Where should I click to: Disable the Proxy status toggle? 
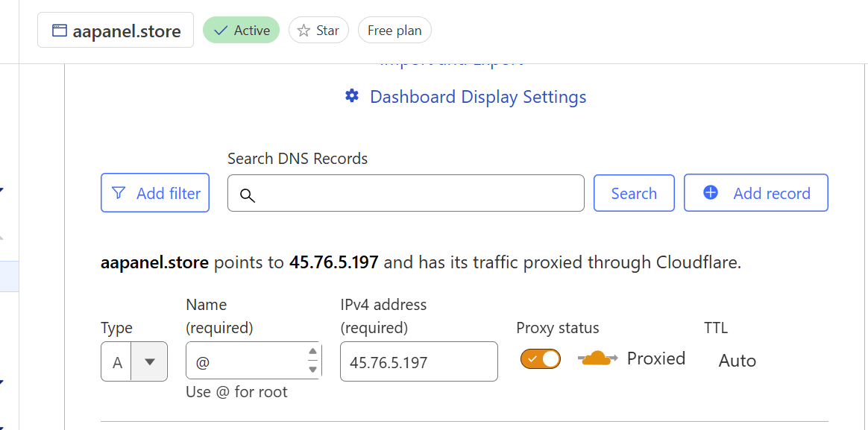541,358
